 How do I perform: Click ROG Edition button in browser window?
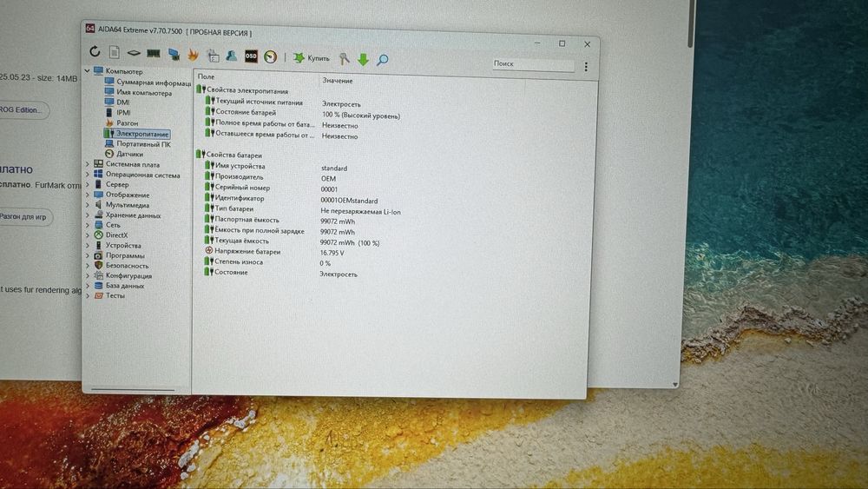(23, 109)
